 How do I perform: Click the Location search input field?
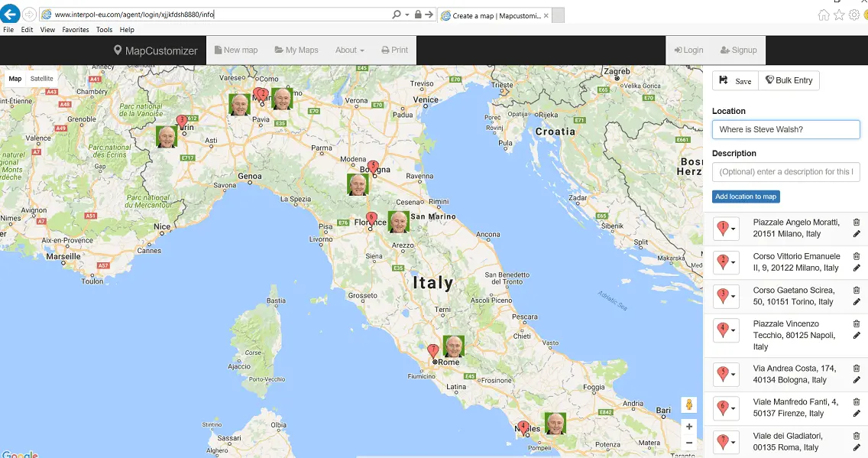click(785, 129)
